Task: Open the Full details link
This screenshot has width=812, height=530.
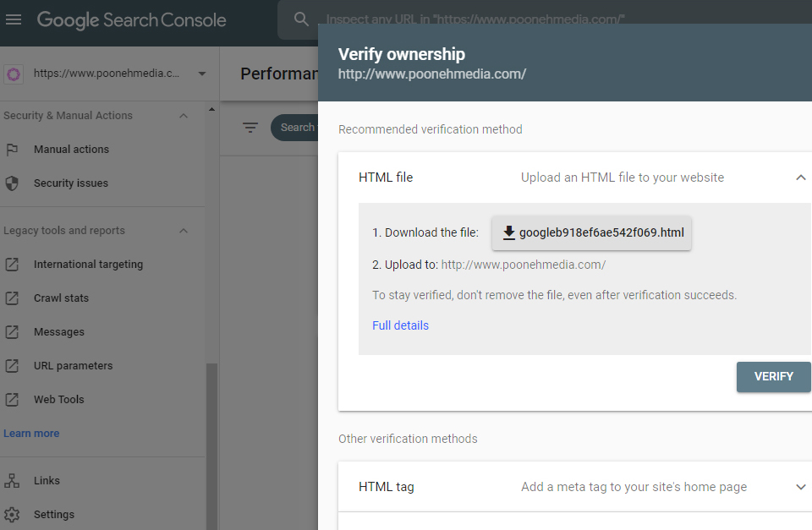Action: [400, 325]
